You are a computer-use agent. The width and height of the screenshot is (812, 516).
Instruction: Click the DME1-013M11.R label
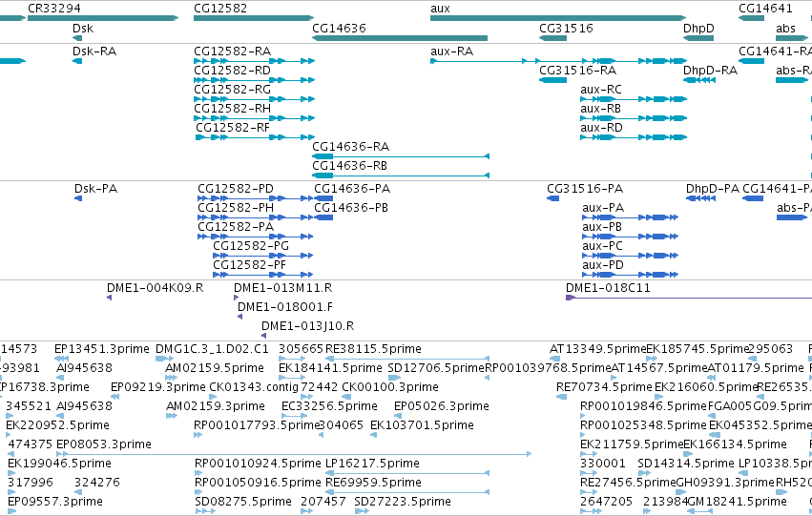pyautogui.click(x=282, y=288)
